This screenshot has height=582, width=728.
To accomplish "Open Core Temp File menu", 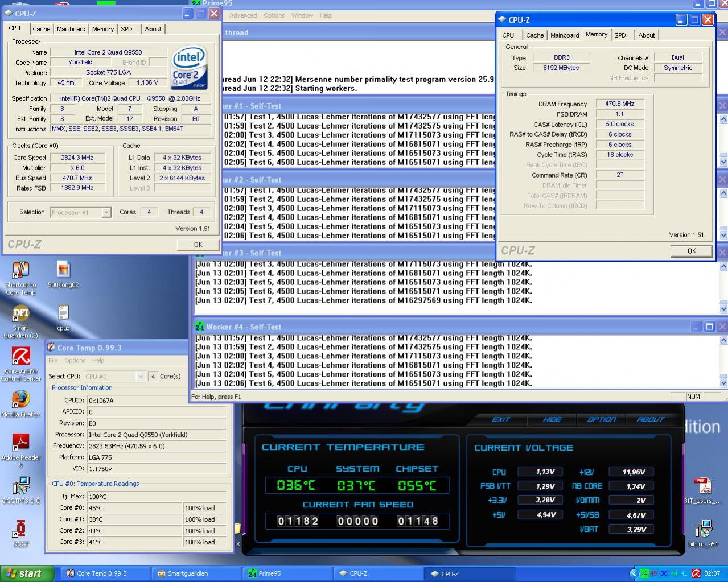I will [x=53, y=360].
